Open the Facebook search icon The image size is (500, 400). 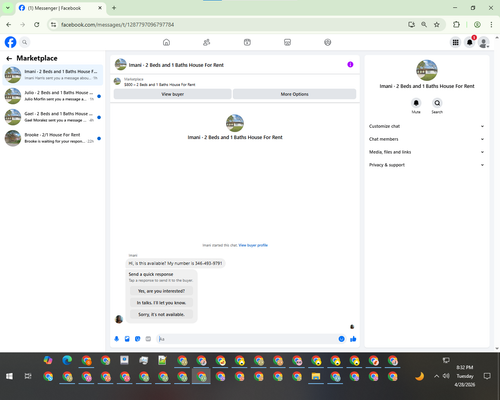25,42
